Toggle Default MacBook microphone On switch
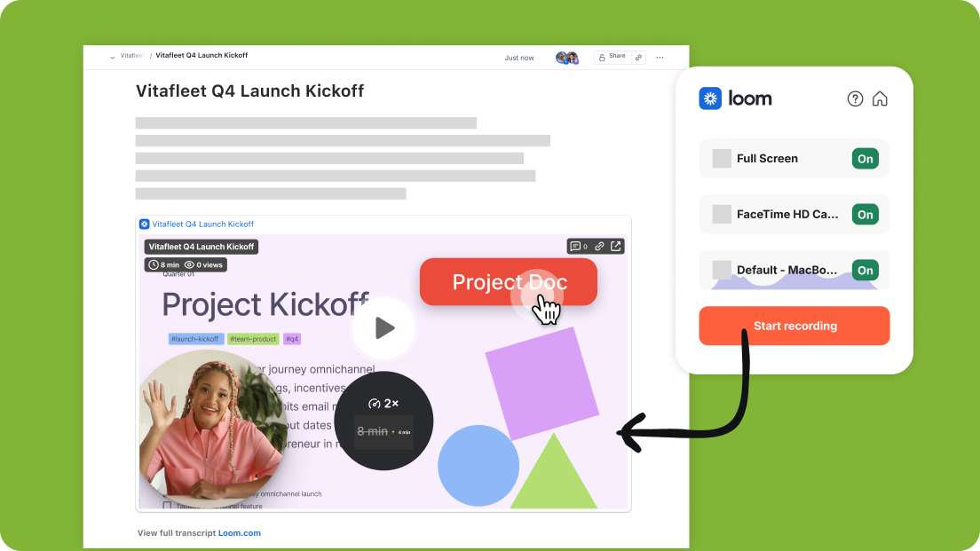The image size is (980, 551). (865, 271)
